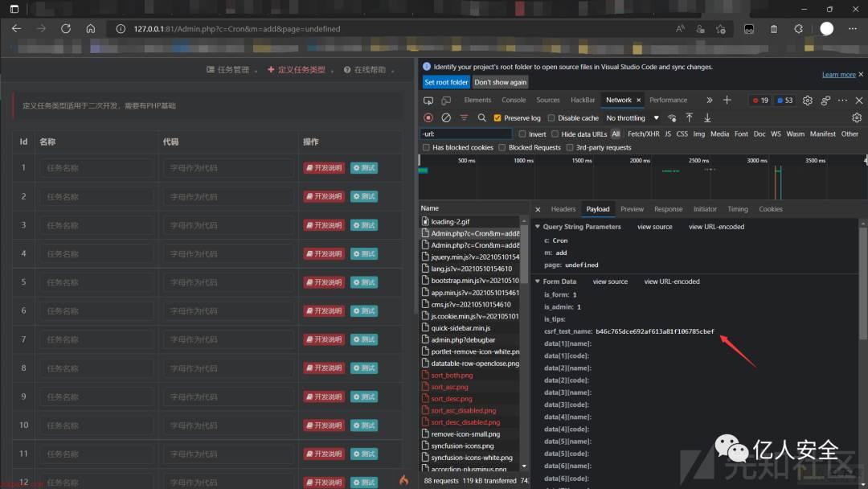Open 任务管理 dropdown menu

(232, 70)
